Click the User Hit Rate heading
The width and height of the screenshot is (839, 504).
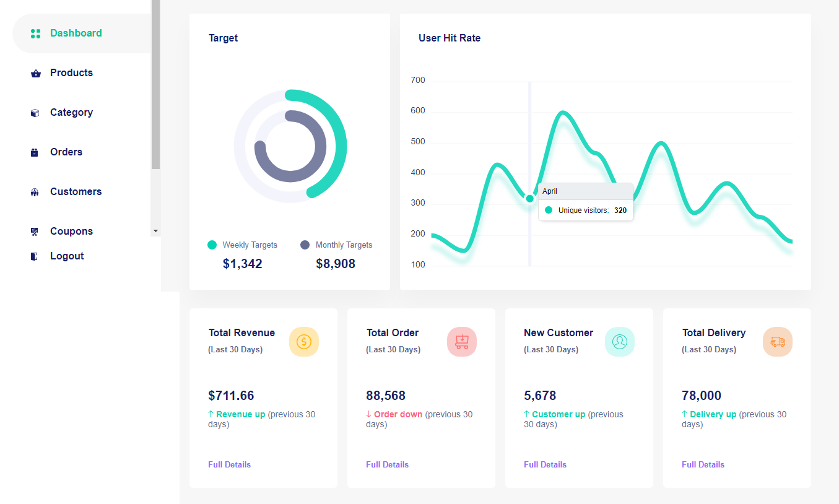450,38
